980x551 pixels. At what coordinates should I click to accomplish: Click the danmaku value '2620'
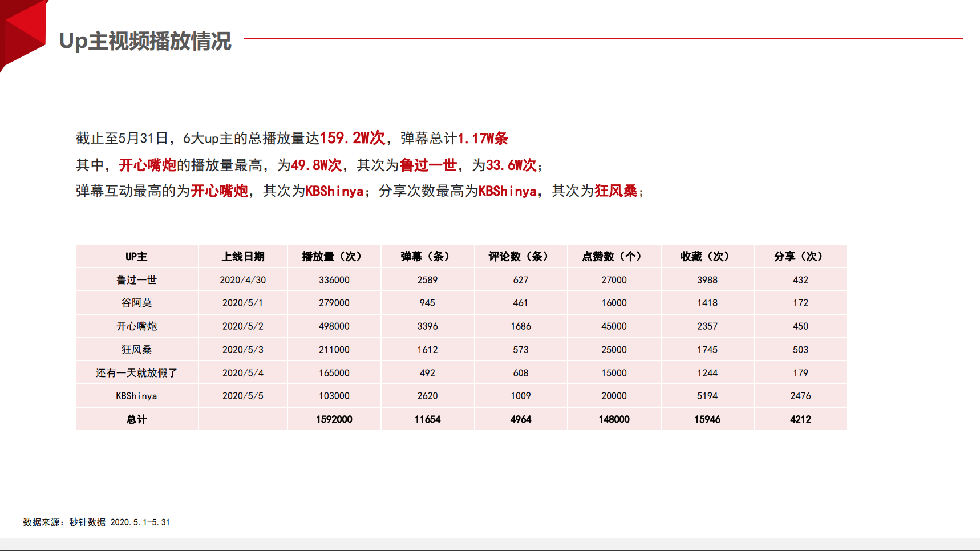427,396
